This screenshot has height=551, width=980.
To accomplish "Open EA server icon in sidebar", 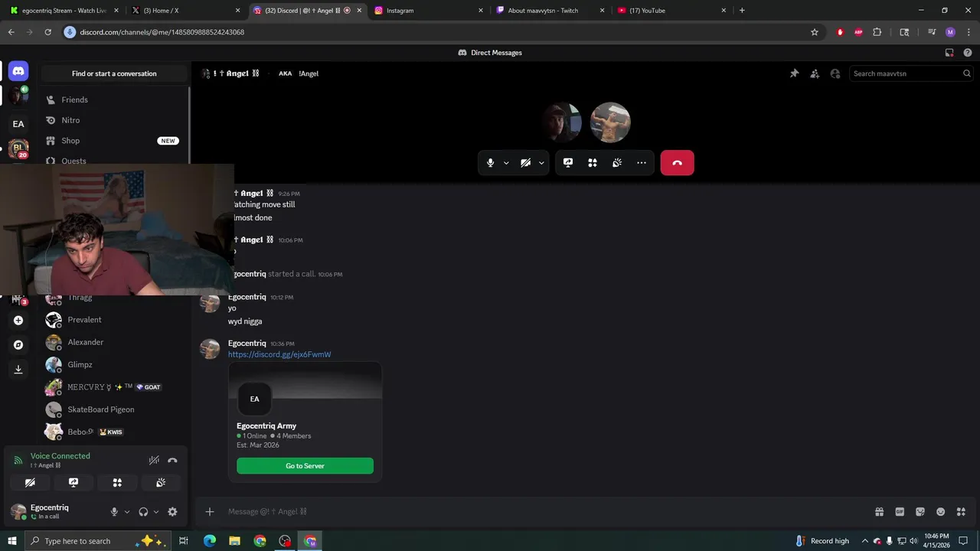I will pos(18,124).
